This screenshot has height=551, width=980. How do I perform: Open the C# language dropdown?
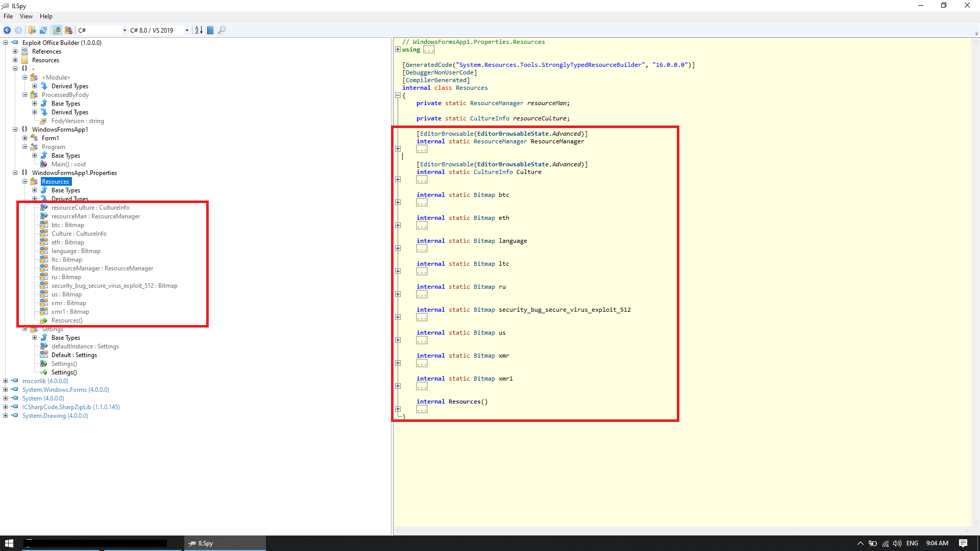[x=125, y=30]
